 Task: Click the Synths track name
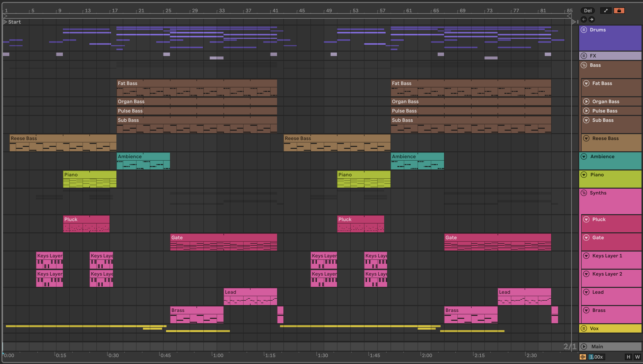pyautogui.click(x=598, y=193)
